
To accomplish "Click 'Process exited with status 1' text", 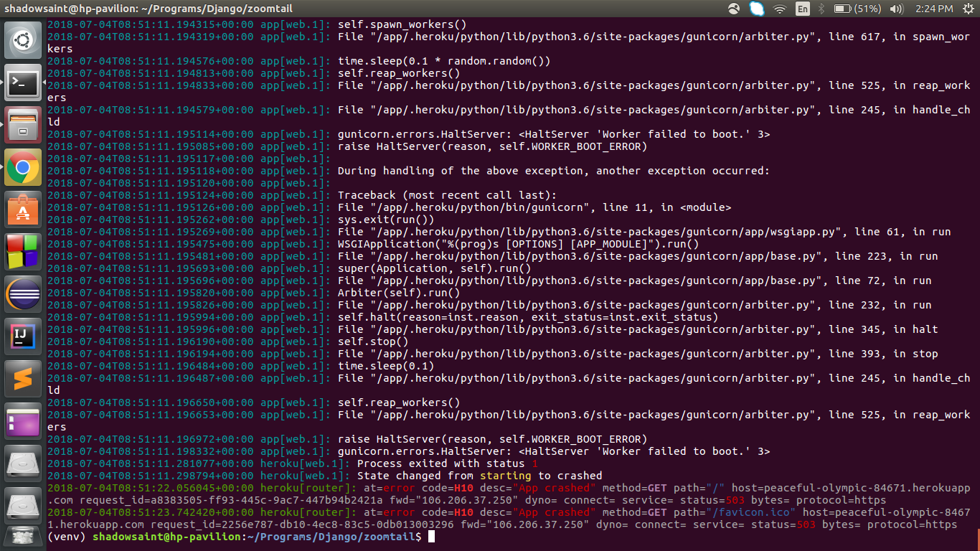I will point(447,463).
